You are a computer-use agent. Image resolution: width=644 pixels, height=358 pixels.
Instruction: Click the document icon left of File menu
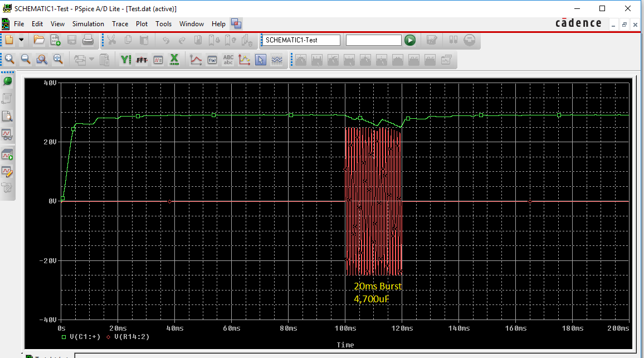click(x=6, y=24)
